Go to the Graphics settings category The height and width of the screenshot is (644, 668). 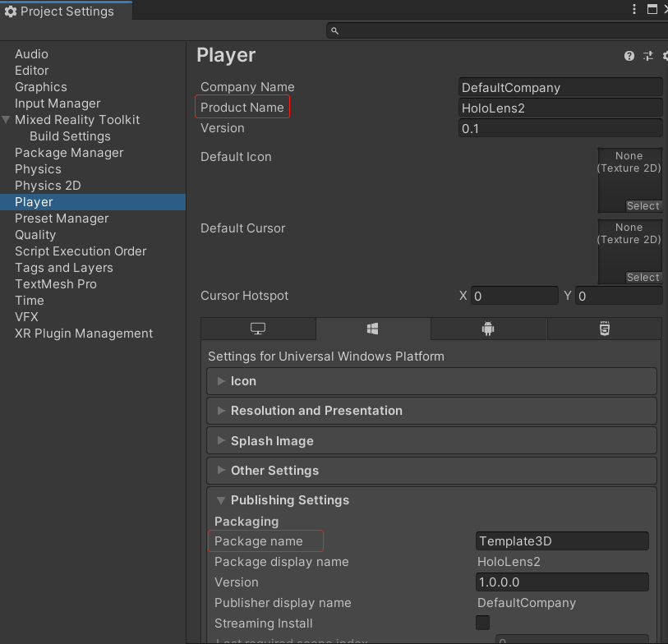(41, 87)
